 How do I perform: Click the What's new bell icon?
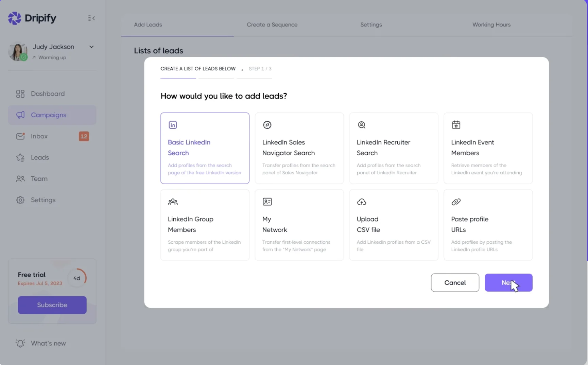click(20, 343)
